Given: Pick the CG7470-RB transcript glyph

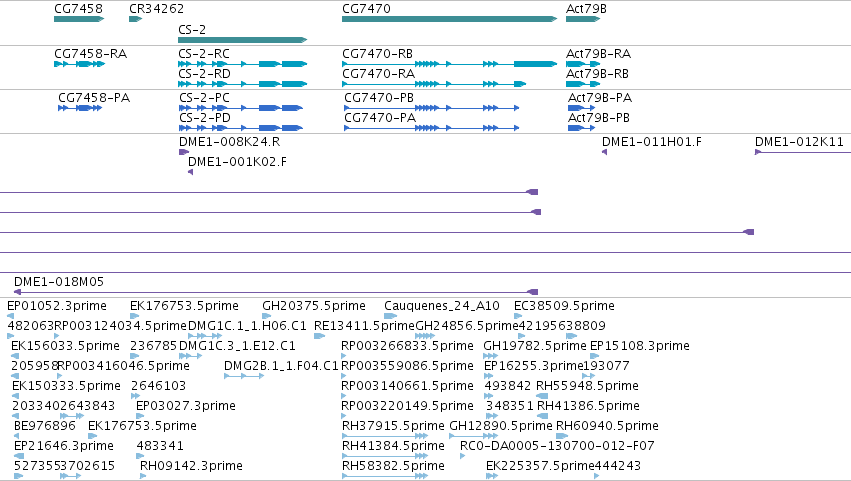Looking at the screenshot, I should coord(449,64).
